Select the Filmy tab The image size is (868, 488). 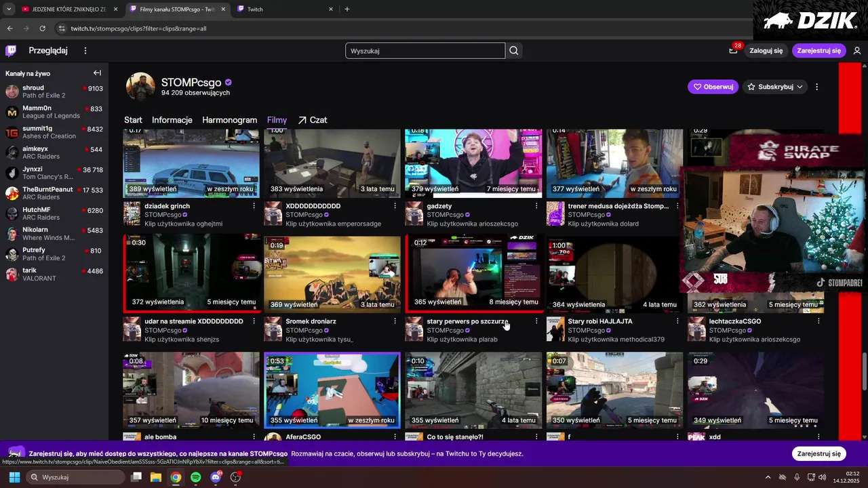(x=277, y=120)
